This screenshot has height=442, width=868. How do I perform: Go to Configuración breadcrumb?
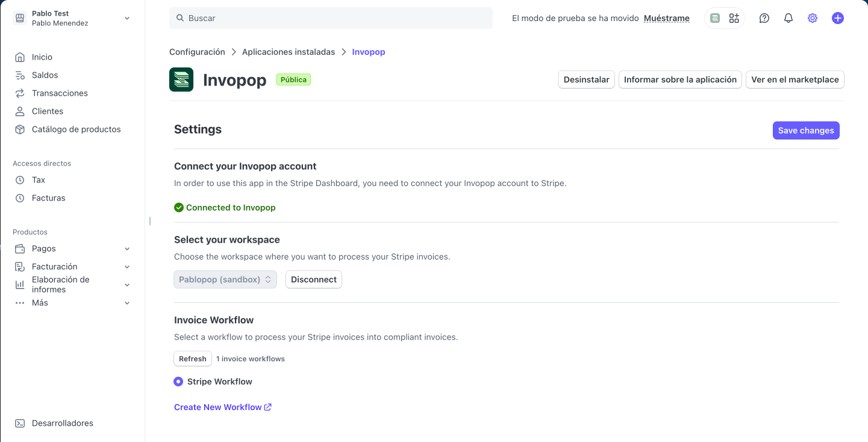[197, 52]
